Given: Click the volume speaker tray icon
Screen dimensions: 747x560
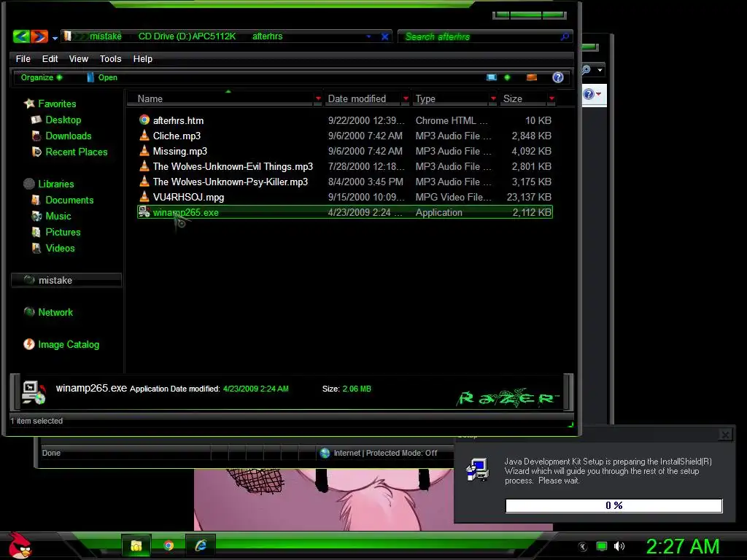Looking at the screenshot, I should pyautogui.click(x=619, y=546).
